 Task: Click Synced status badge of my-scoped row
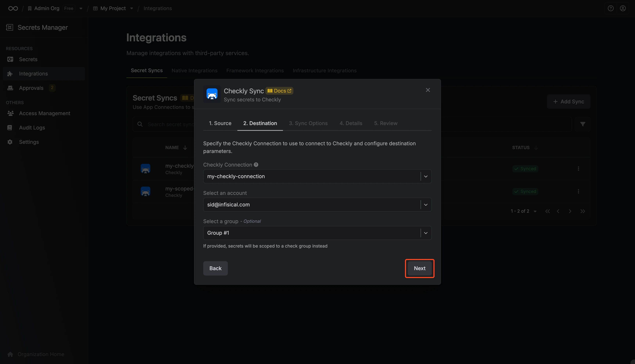(x=525, y=192)
